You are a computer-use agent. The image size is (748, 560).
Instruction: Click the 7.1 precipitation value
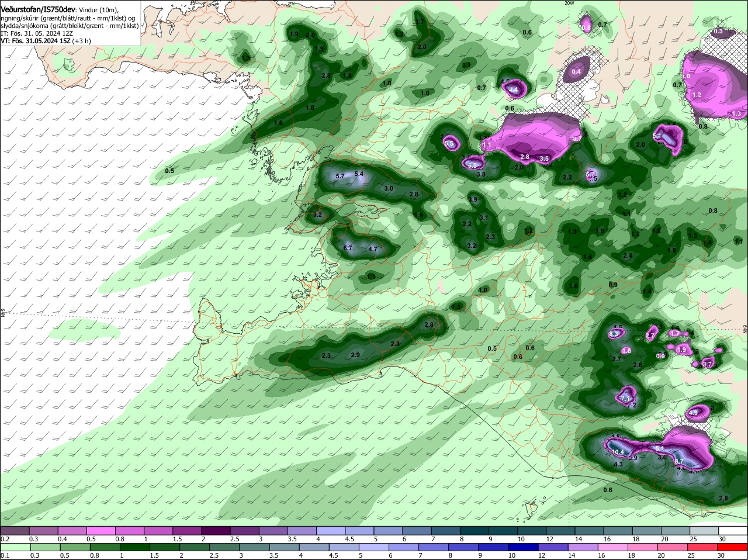[625, 399]
